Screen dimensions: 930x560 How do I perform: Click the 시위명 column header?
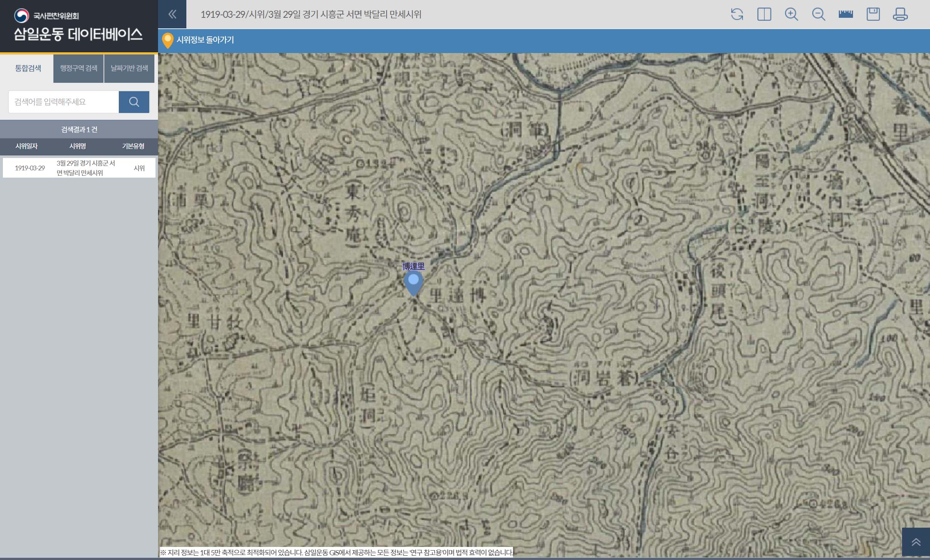77,146
